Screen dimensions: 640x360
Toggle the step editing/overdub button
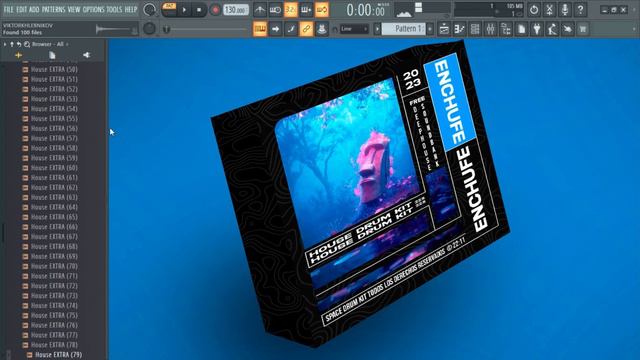(306, 9)
